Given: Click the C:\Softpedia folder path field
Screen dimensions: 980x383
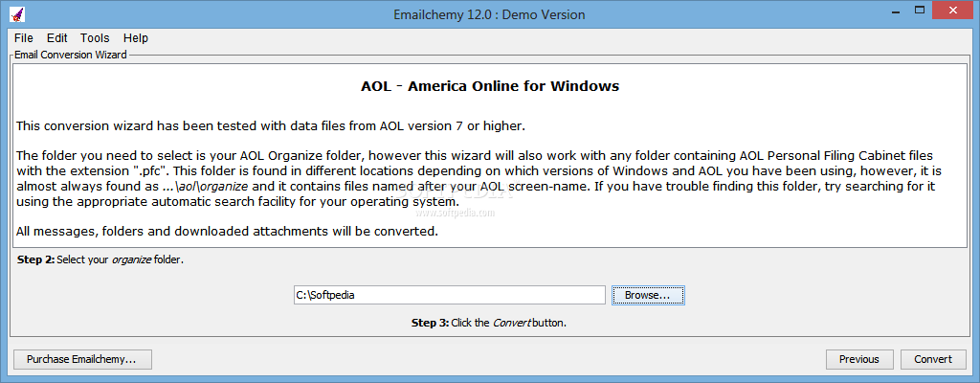Looking at the screenshot, I should pos(450,295).
